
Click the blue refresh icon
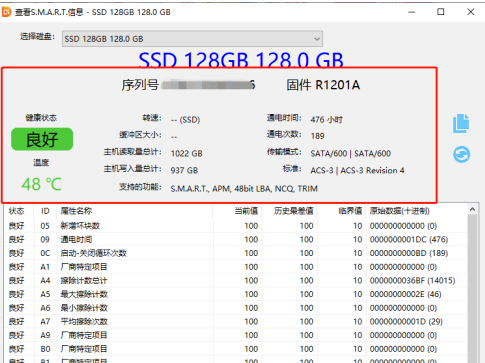tap(461, 154)
